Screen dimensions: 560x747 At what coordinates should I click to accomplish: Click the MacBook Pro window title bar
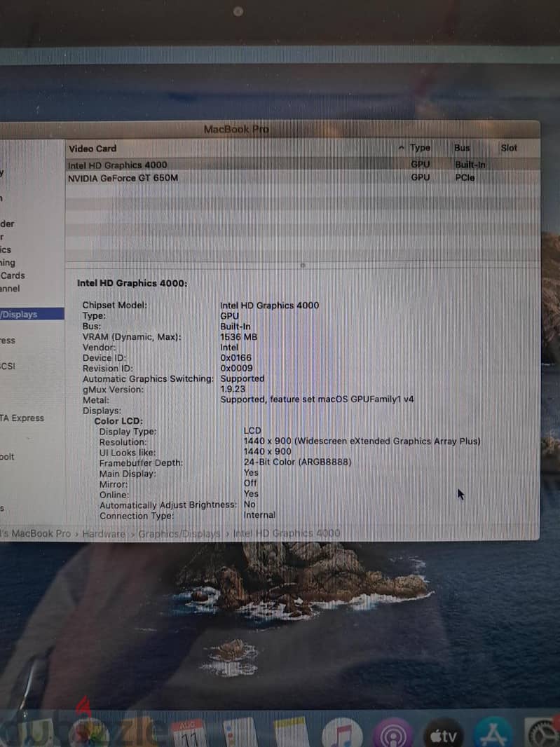point(270,129)
